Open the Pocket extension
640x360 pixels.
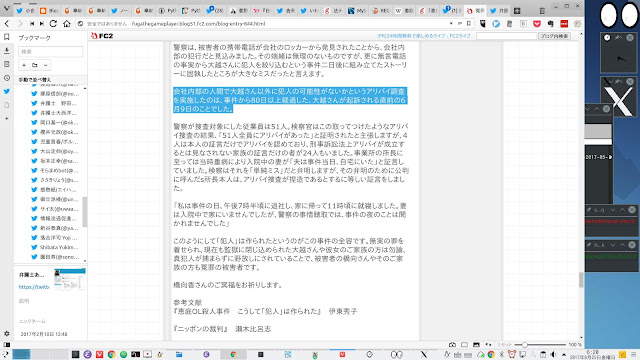(537, 24)
